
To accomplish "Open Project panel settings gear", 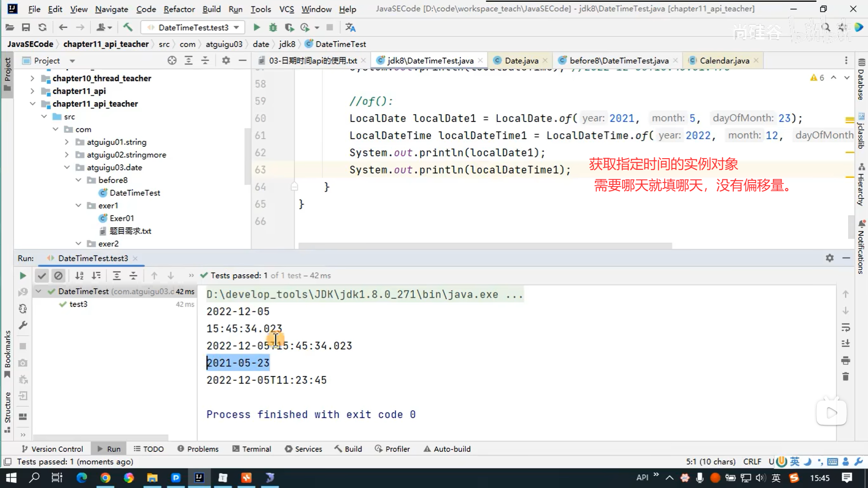I will 226,61.
